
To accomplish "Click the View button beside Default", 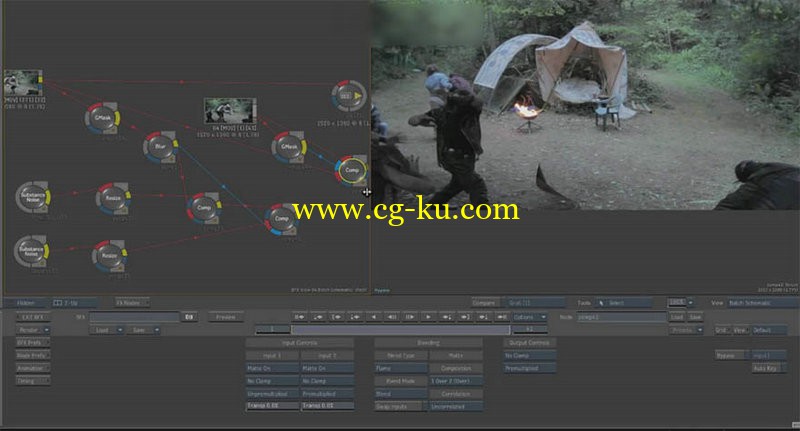I will tap(740, 330).
